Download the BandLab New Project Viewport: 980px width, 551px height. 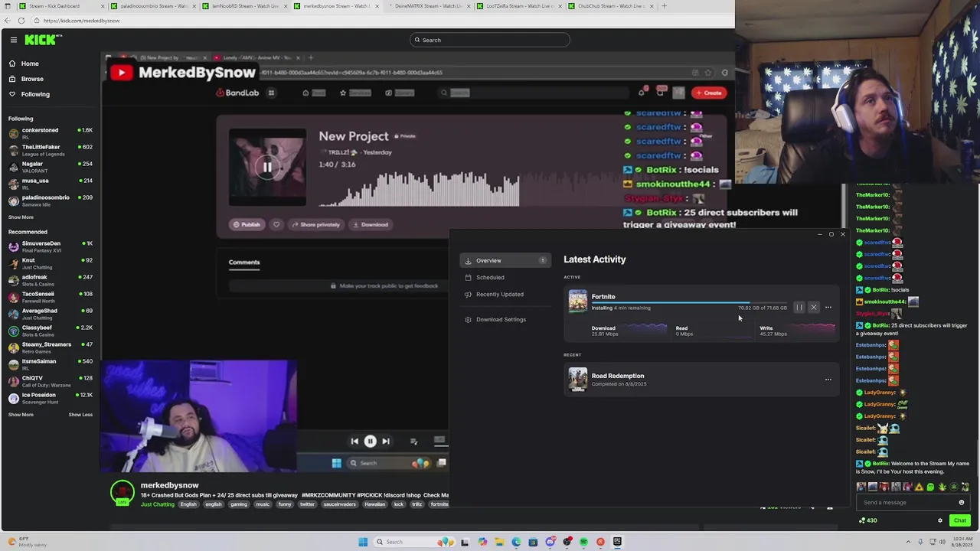point(370,224)
